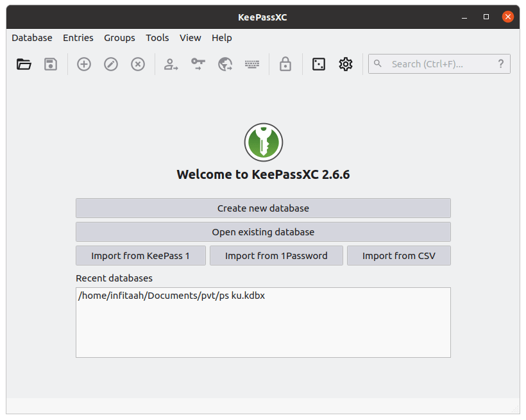This screenshot has height=420, width=526.
Task: Click the Copy URL globe icon
Action: click(x=225, y=64)
